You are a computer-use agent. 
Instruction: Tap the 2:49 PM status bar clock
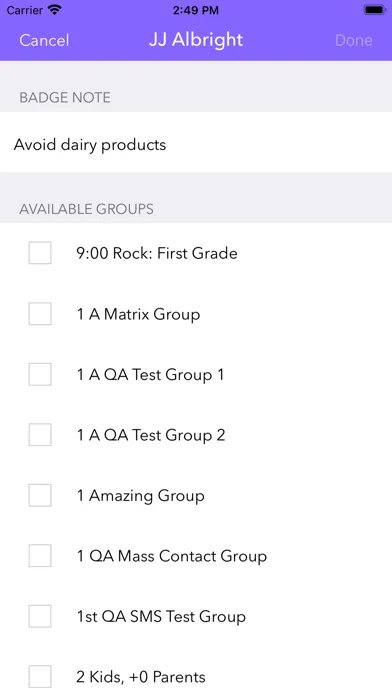[196, 10]
